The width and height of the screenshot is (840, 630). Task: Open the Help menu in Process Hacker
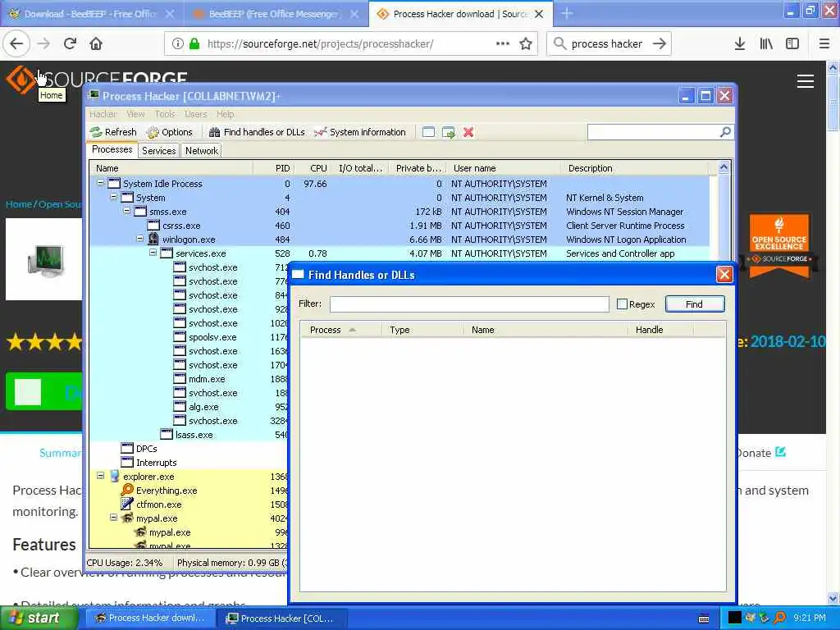(x=226, y=114)
